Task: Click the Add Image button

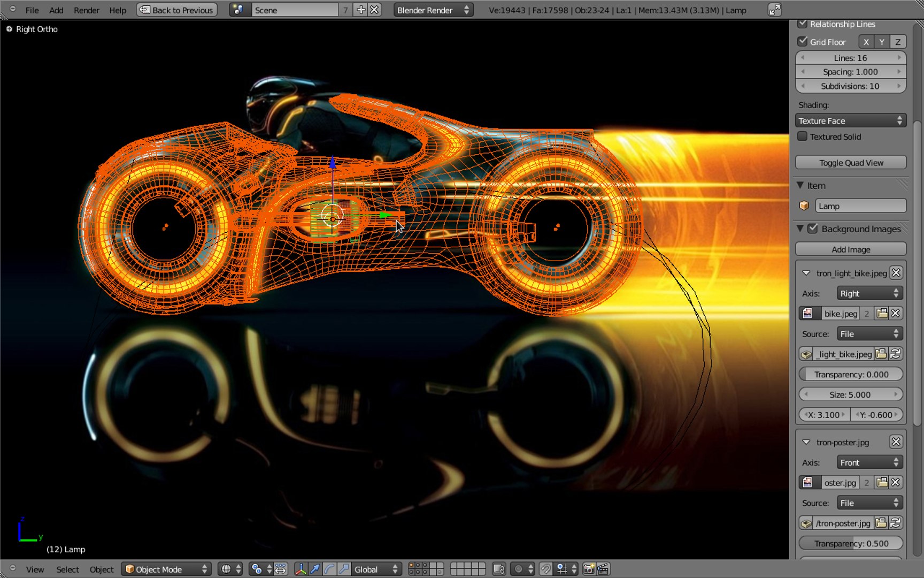Action: pos(851,249)
